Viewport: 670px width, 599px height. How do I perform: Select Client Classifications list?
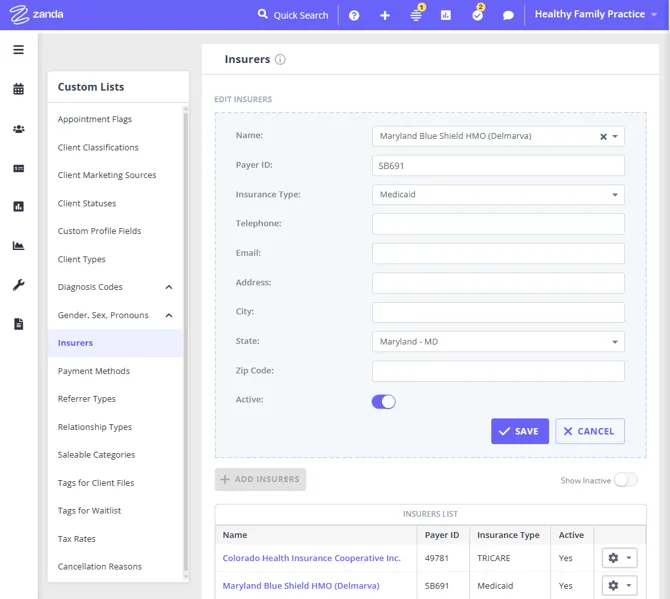[x=98, y=147]
